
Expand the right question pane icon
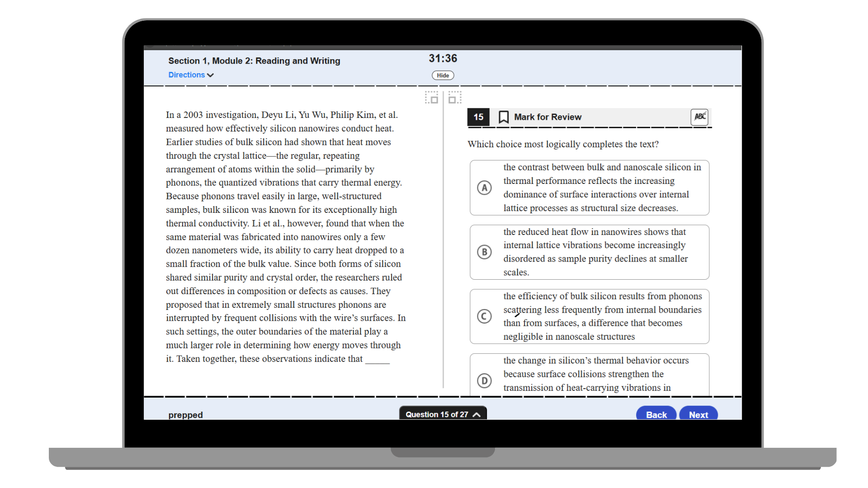click(x=455, y=98)
